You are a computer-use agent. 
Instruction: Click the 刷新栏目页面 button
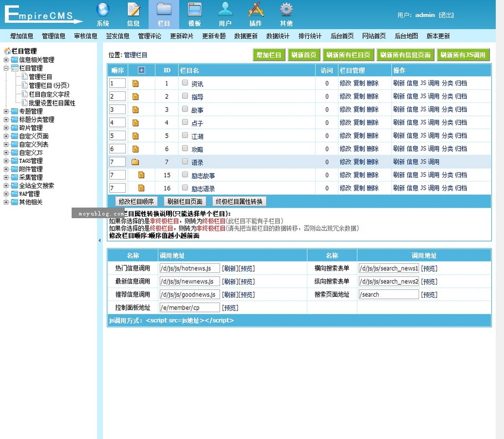point(185,202)
